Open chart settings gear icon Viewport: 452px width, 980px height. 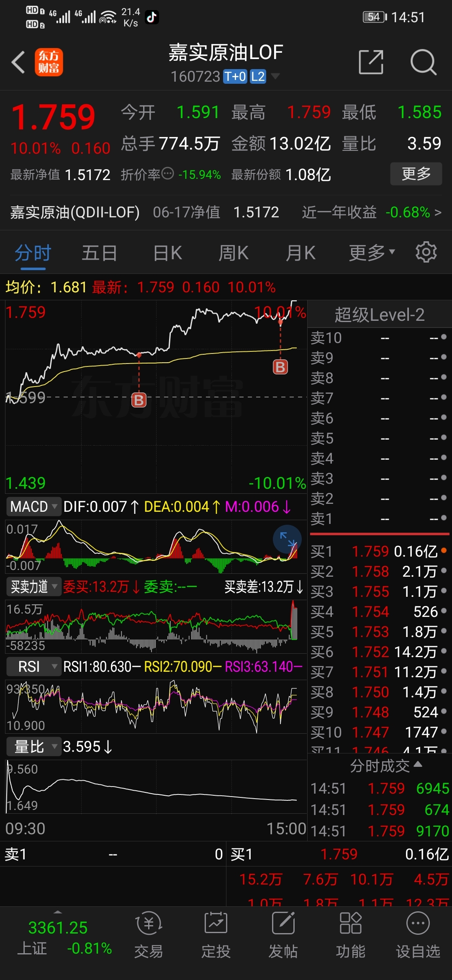point(426,252)
